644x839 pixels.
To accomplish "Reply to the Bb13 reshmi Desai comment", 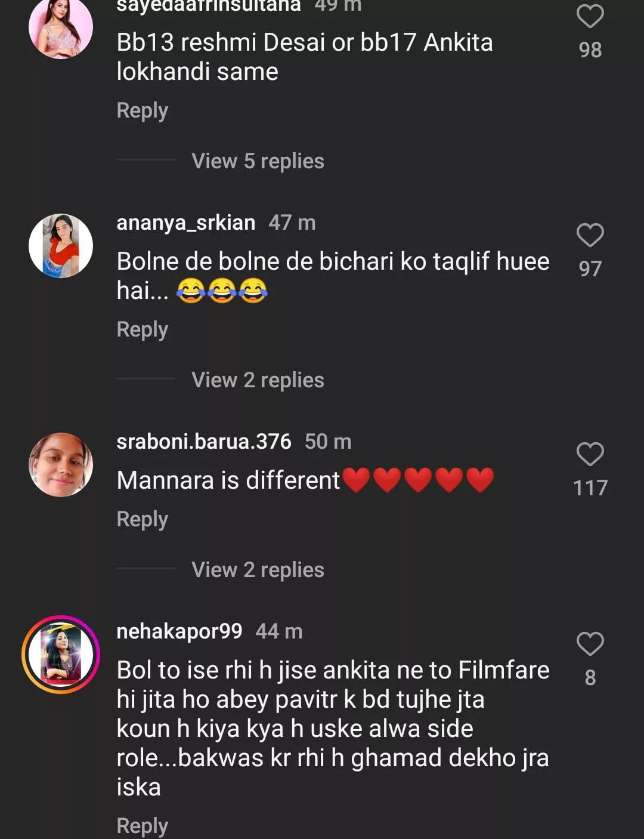I will click(142, 110).
